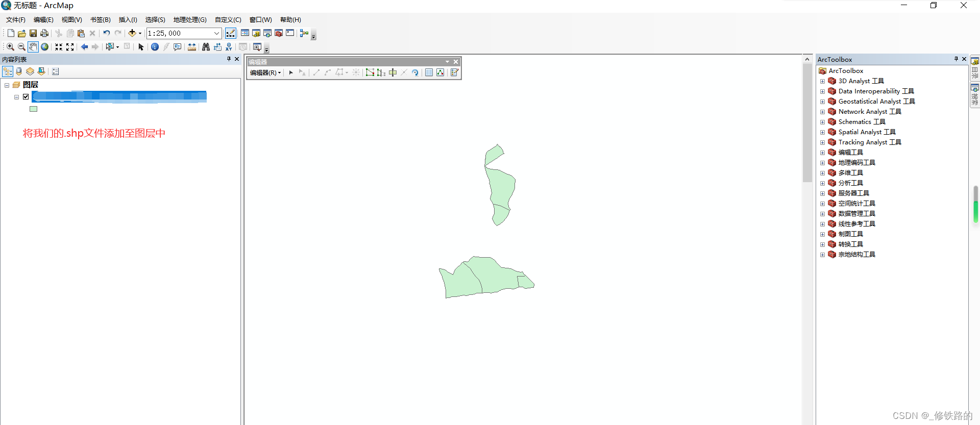Switch to List By Source view
The width and height of the screenshot is (980, 425).
click(x=19, y=71)
